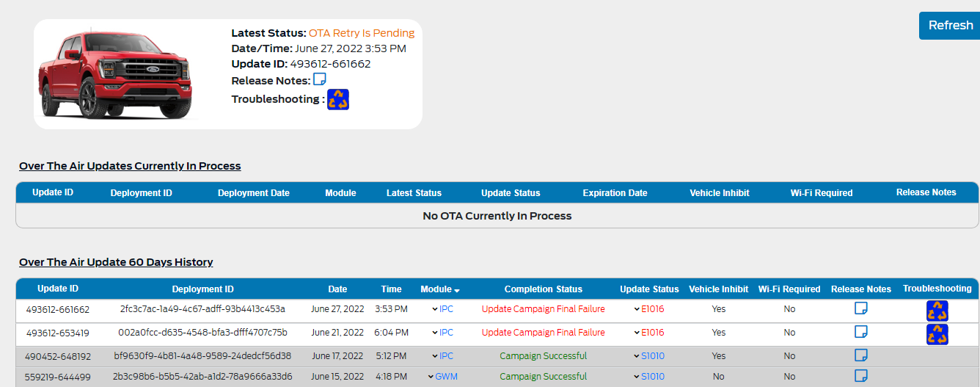Open release notes for update 490452-648192
This screenshot has width=980, height=387.
coord(861,355)
